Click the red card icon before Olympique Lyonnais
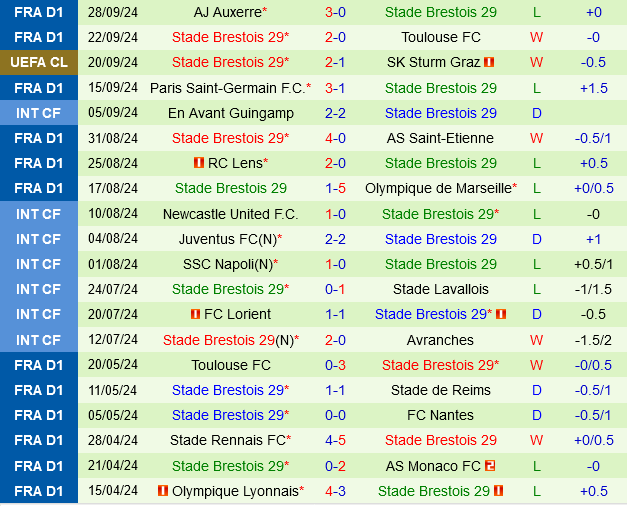 pyautogui.click(x=163, y=490)
